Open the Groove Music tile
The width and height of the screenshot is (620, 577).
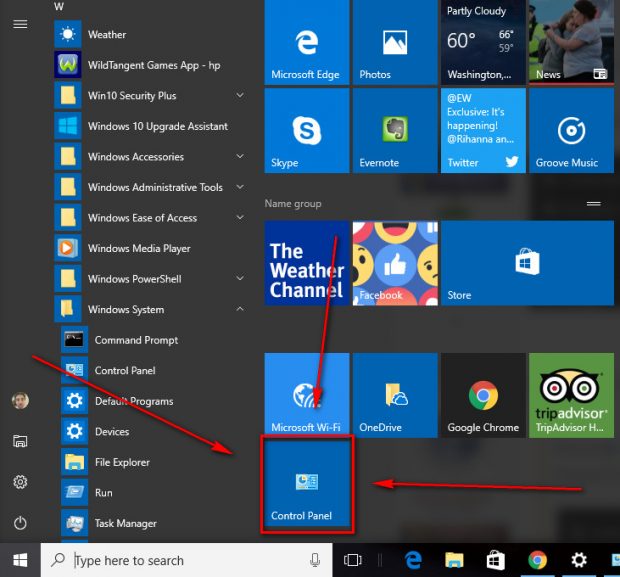point(571,130)
